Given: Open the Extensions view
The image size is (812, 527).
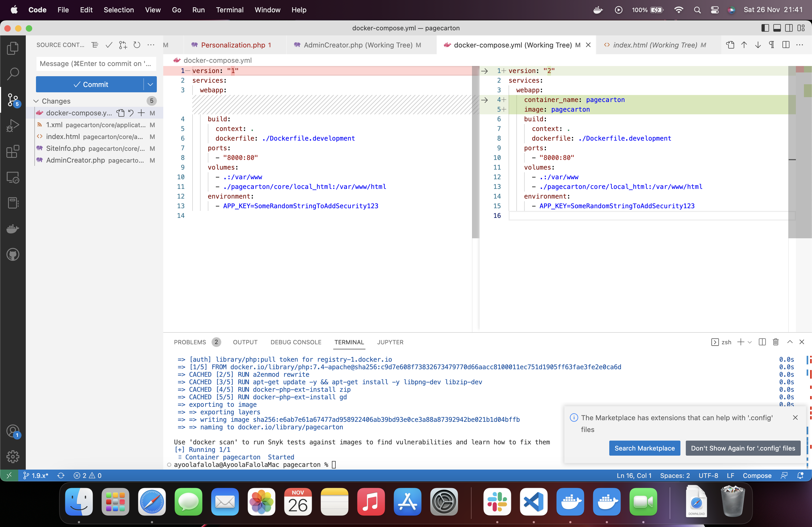Looking at the screenshot, I should [13, 151].
